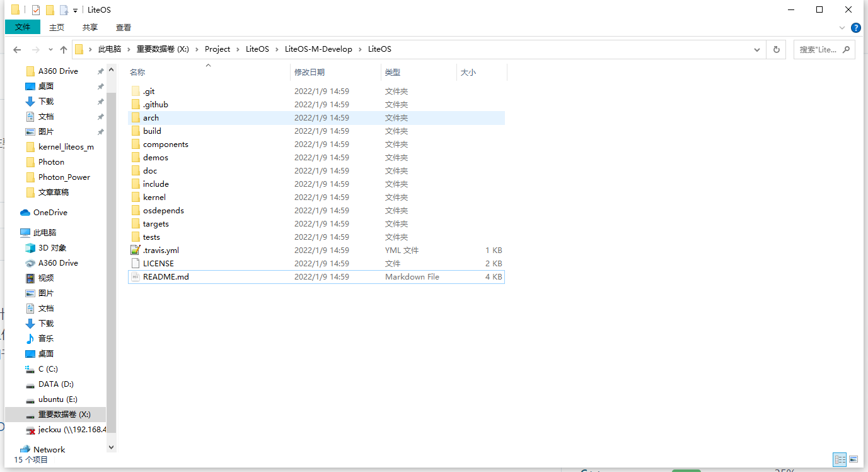Image resolution: width=868 pixels, height=472 pixels.
Task: Switch to large icons view button
Action: pos(854,459)
